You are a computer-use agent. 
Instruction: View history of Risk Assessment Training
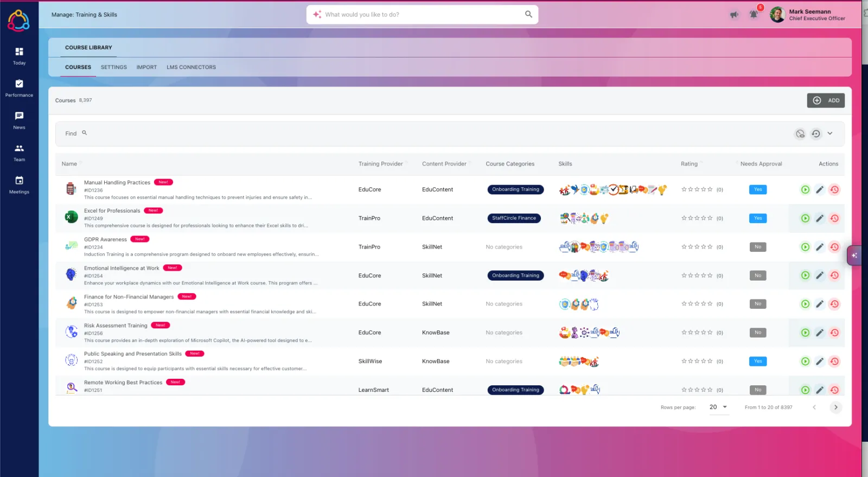(834, 333)
